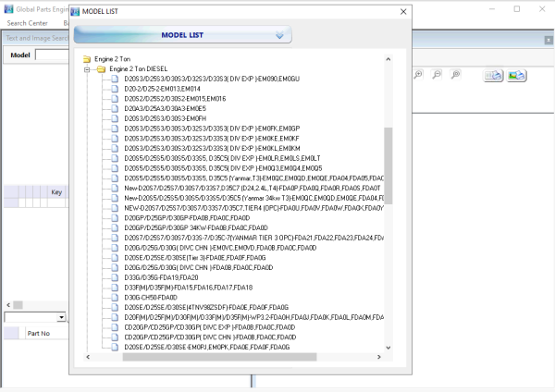Viewport: 555px width, 392px height.
Task: Select the Engine 2 Ton root folder
Action: point(112,59)
